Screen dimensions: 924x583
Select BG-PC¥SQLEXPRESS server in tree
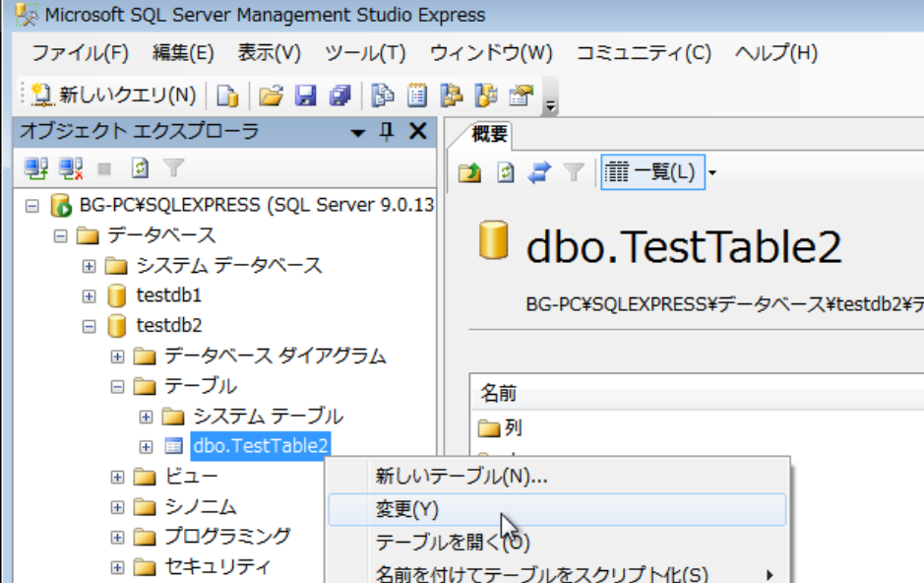click(x=256, y=205)
